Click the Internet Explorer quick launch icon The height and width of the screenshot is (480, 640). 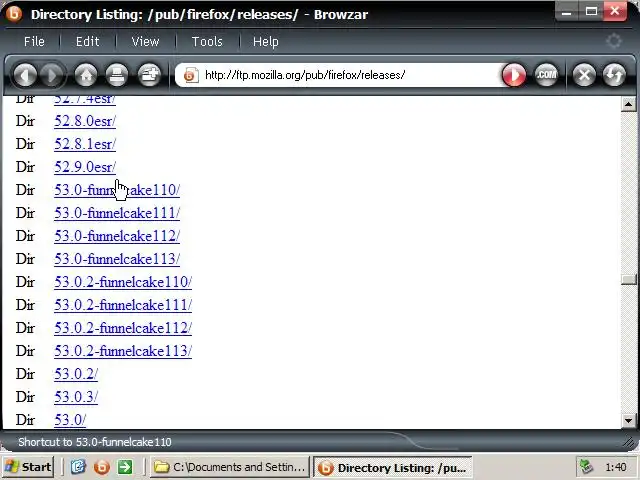(x=78, y=467)
